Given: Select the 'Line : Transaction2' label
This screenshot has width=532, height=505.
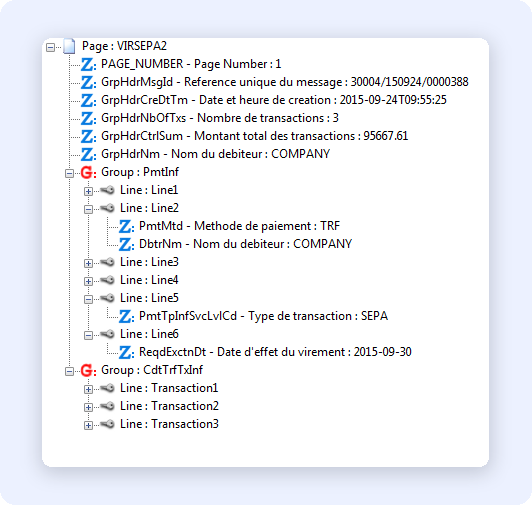Looking at the screenshot, I should point(169,406).
